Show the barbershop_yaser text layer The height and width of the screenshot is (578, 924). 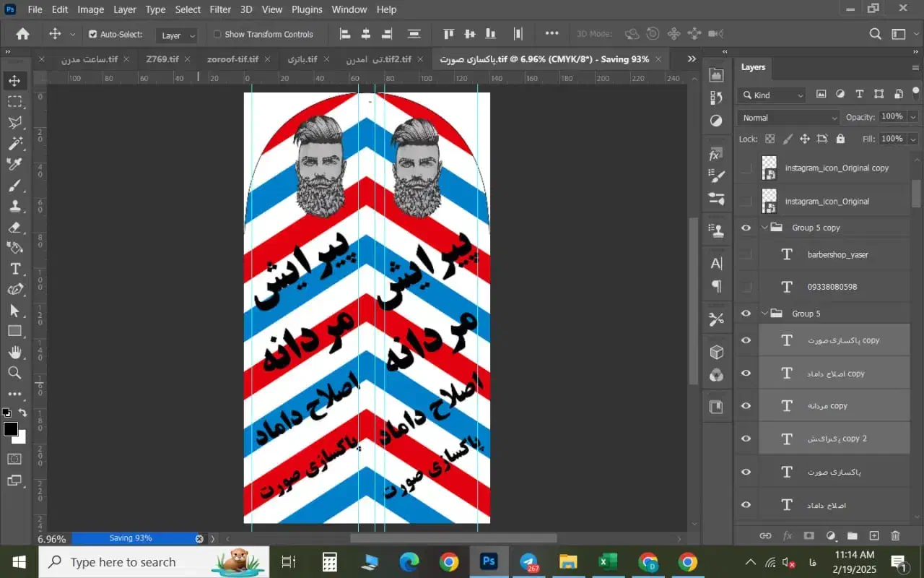(x=746, y=254)
